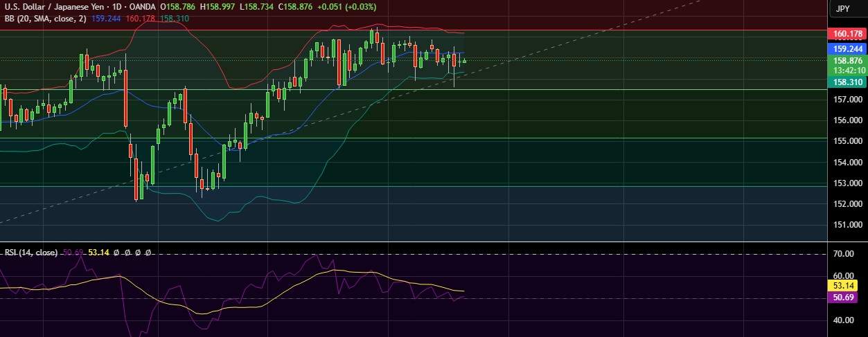Click the yellow 53.14 RSI legend value

click(100, 253)
